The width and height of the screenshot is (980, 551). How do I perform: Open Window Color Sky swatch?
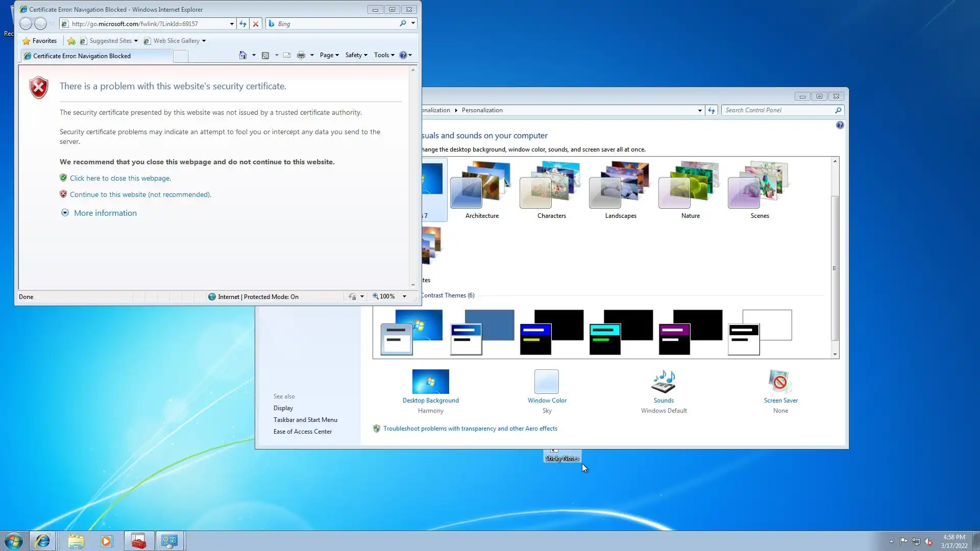pyautogui.click(x=547, y=382)
